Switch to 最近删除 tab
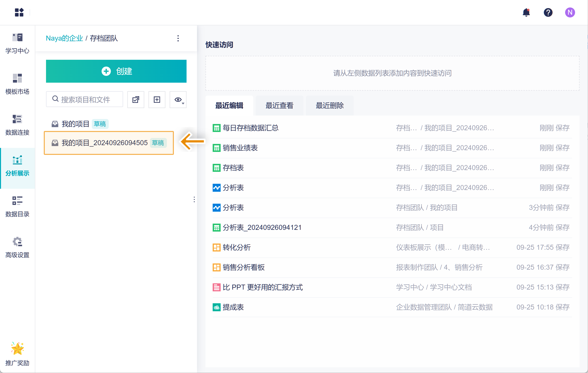588x373 pixels. tap(330, 106)
